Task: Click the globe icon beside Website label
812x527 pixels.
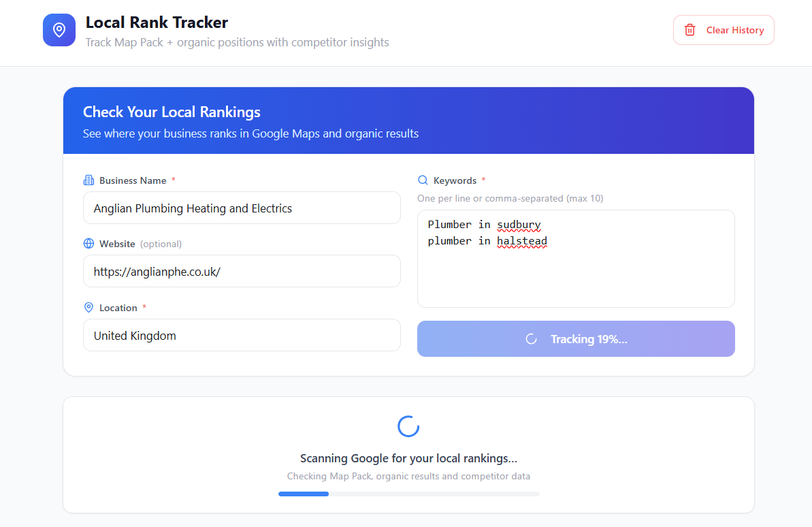Action: click(x=88, y=244)
